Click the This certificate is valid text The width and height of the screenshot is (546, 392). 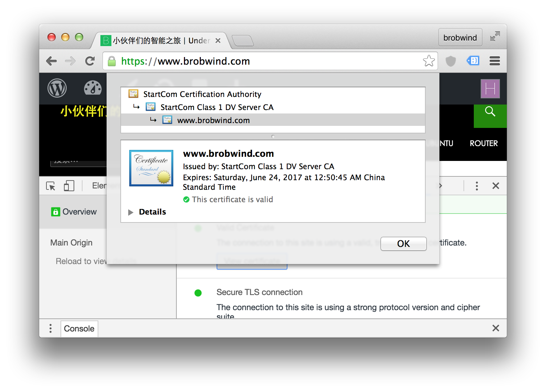click(232, 199)
